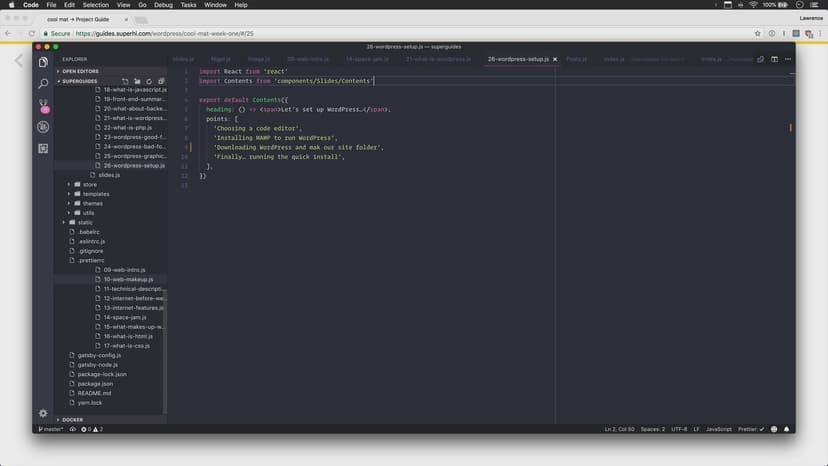Click the New File icon in explorer header
Viewport: 828px width, 466px height.
click(x=124, y=81)
